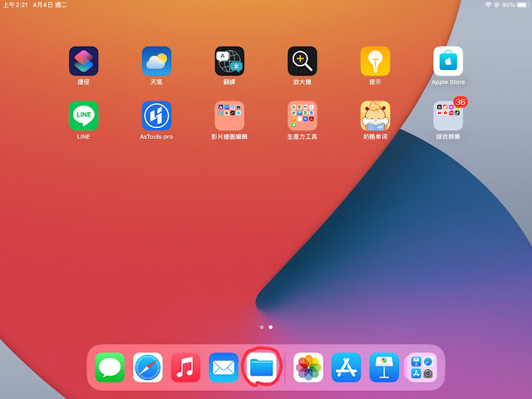Tap the first page indicator dot
532x399 pixels.
[x=262, y=327]
